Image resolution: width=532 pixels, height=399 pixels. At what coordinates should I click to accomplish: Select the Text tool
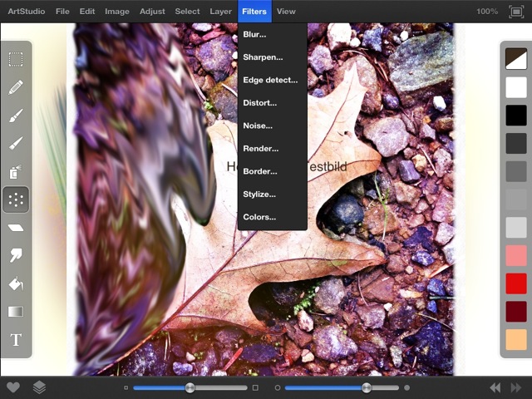16,340
